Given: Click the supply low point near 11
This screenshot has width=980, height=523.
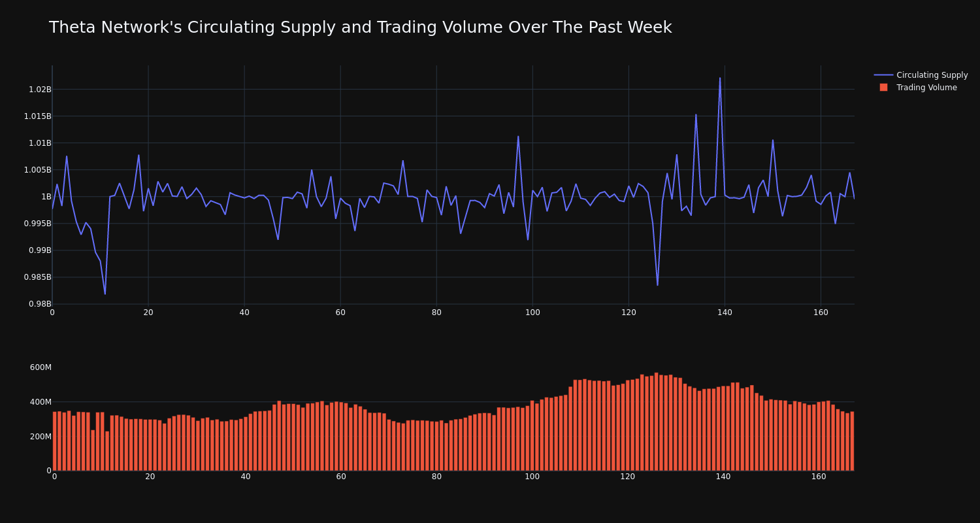Looking at the screenshot, I should pyautogui.click(x=105, y=294).
